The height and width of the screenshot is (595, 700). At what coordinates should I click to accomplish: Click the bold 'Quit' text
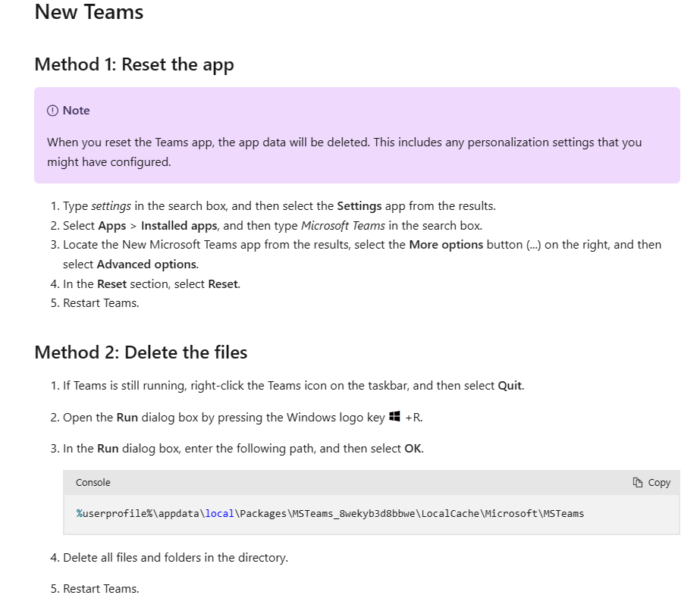coord(510,386)
